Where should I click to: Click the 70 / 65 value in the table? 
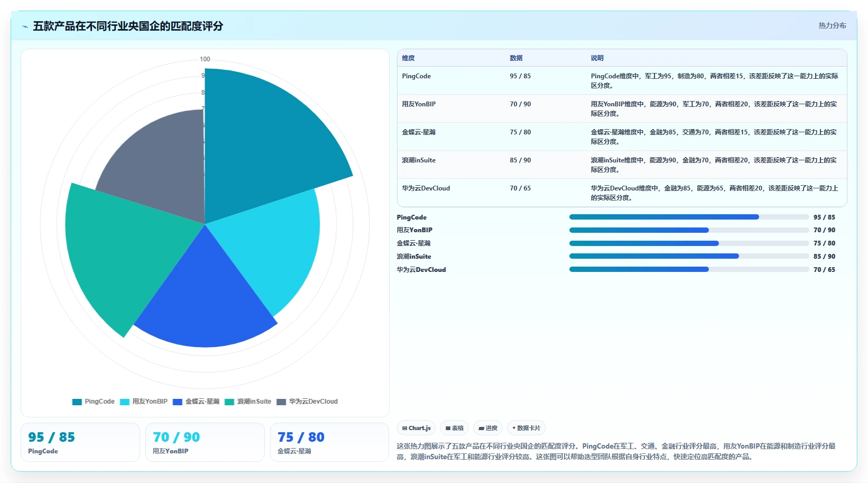coord(520,188)
